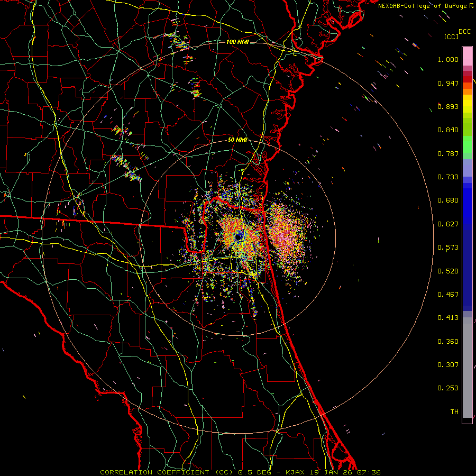476x476 pixels.
Task: Click the 0.680 color scale value
Action: point(448,200)
